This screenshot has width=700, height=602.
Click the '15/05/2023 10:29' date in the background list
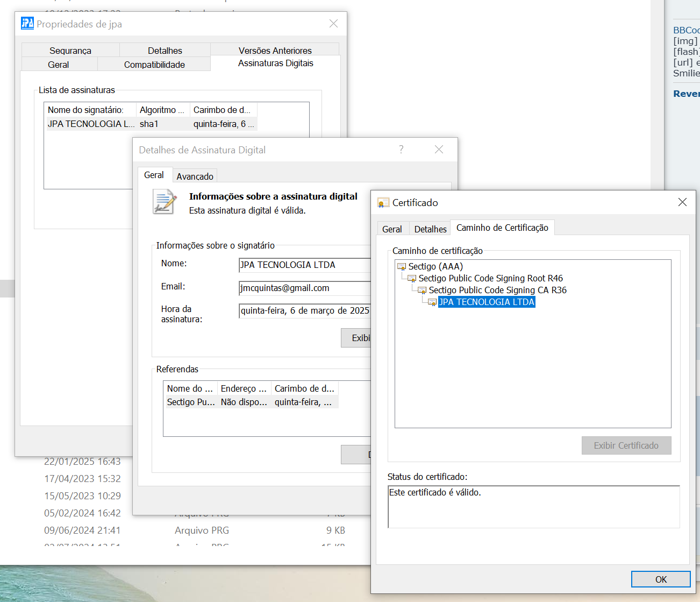click(x=82, y=496)
